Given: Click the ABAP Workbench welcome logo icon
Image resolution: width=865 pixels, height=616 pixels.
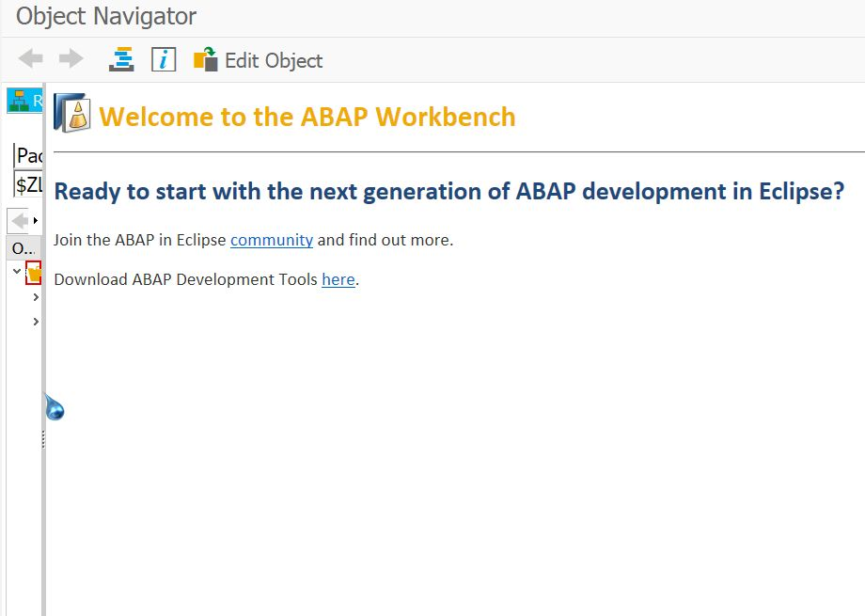Looking at the screenshot, I should [72, 114].
